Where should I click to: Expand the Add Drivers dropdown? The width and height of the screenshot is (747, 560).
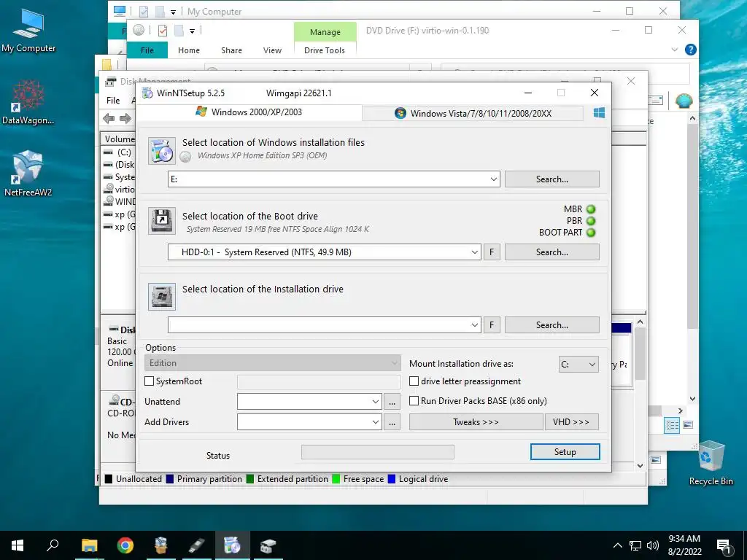tap(376, 422)
